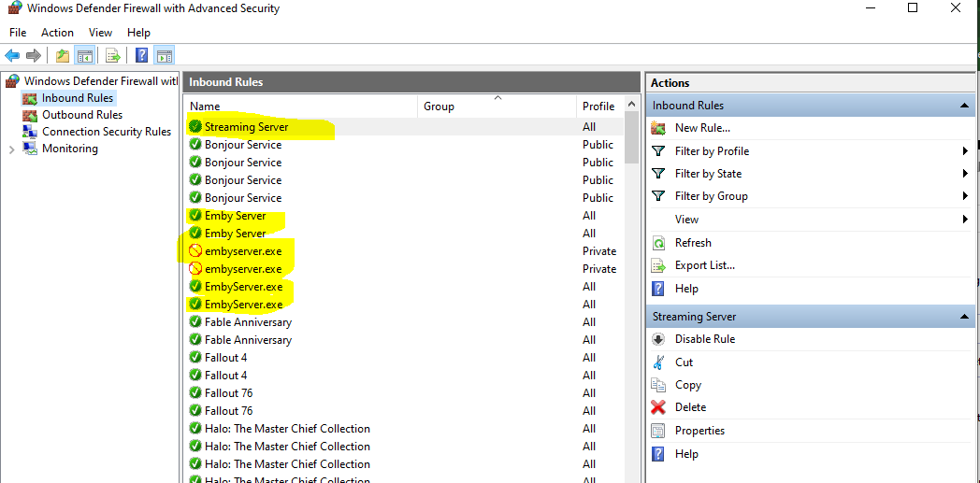This screenshot has height=483, width=980.
Task: Click the Back arrow toolbar icon
Action: (12, 55)
